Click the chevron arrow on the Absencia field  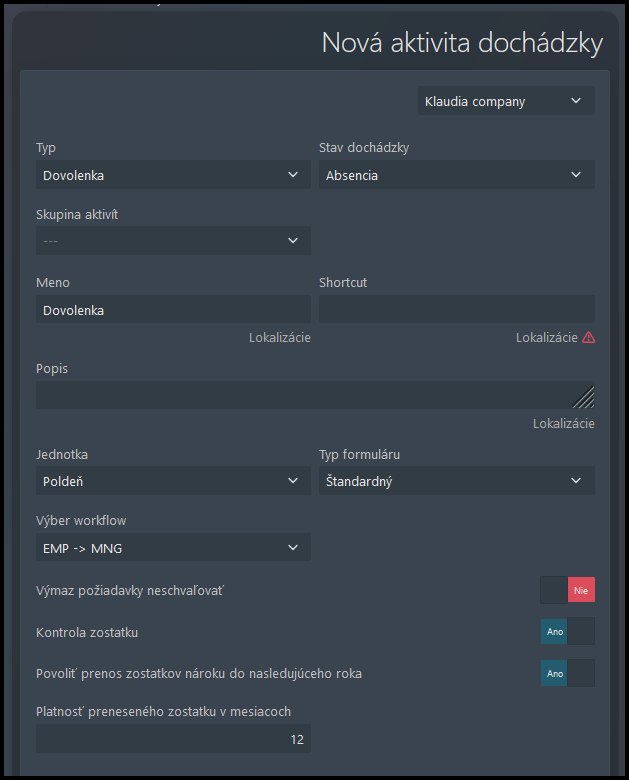pos(576,175)
